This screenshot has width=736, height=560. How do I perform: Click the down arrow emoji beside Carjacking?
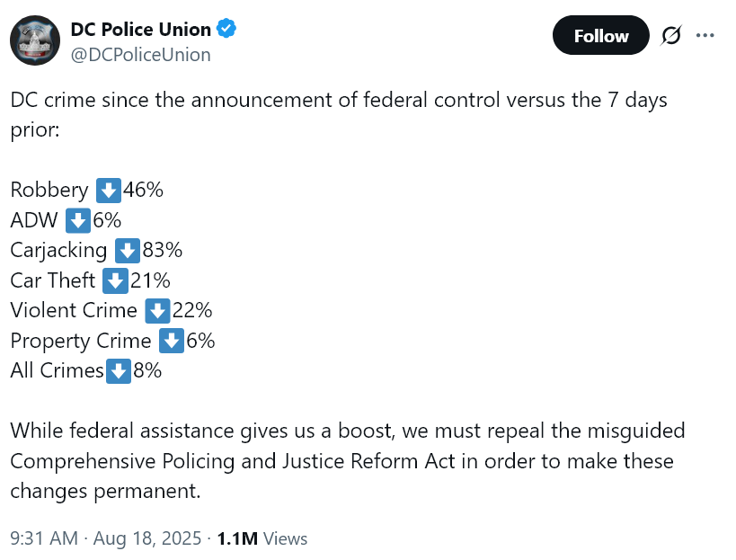[x=127, y=251]
